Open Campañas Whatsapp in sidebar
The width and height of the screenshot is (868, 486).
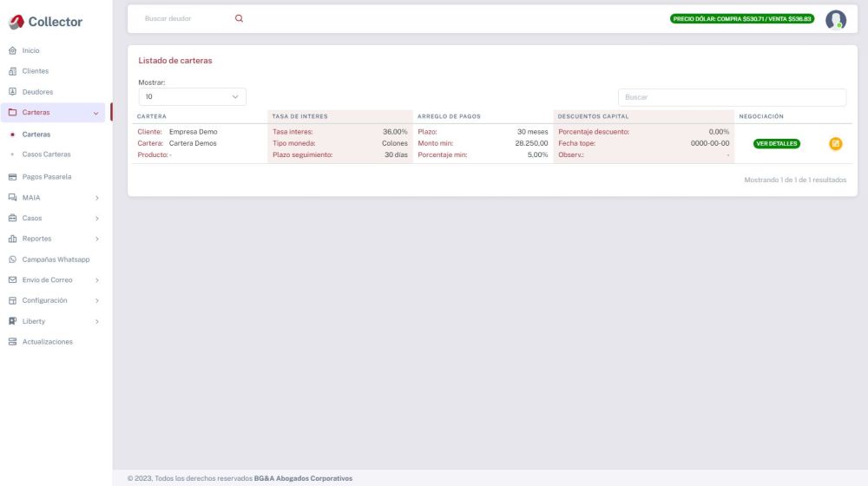click(56, 259)
